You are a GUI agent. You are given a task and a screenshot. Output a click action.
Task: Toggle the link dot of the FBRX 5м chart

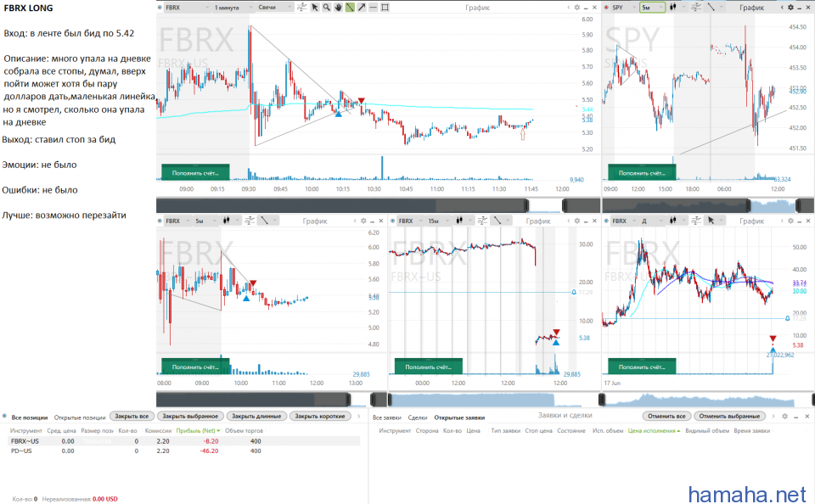pos(160,221)
